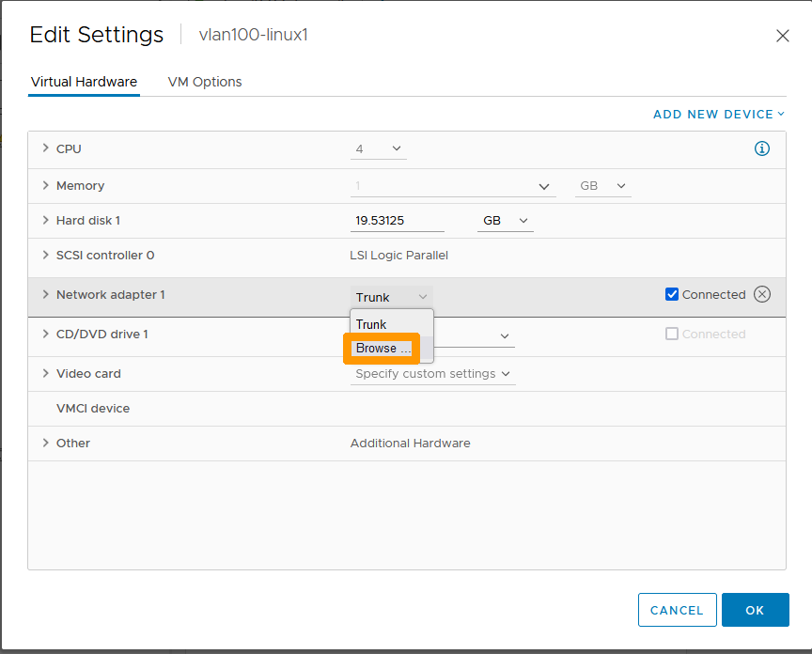
Task: Click the CANCEL button
Action: click(677, 609)
